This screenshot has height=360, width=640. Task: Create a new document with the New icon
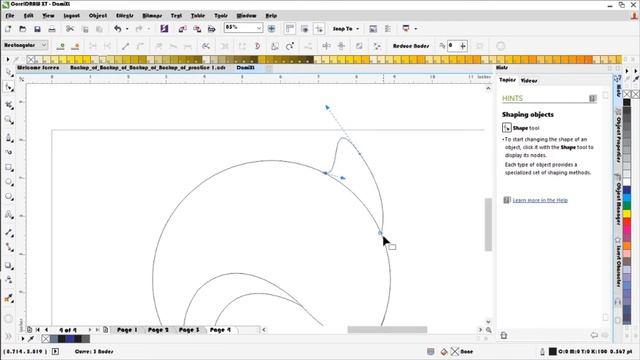[x=8, y=29]
